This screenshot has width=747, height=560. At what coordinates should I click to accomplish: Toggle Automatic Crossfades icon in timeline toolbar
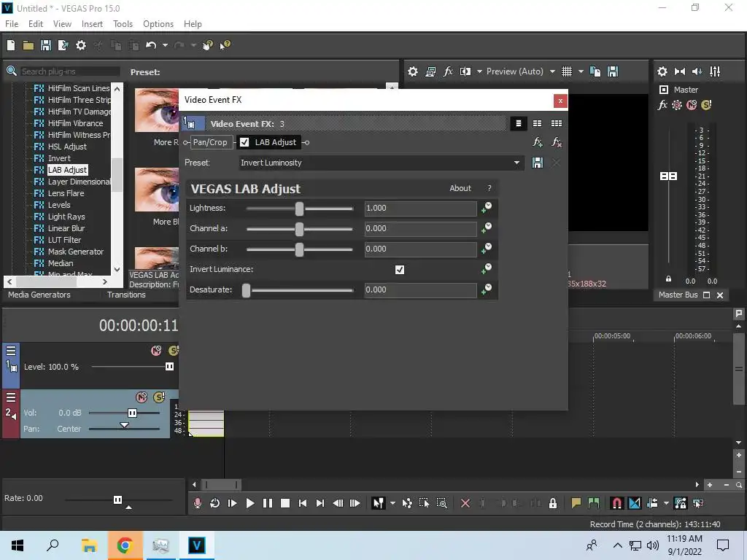point(635,503)
